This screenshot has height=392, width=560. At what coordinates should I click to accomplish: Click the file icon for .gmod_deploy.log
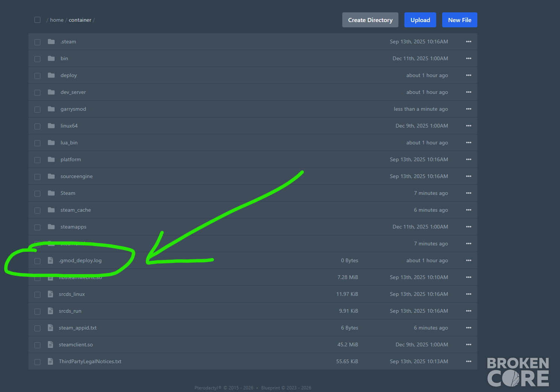(51, 260)
